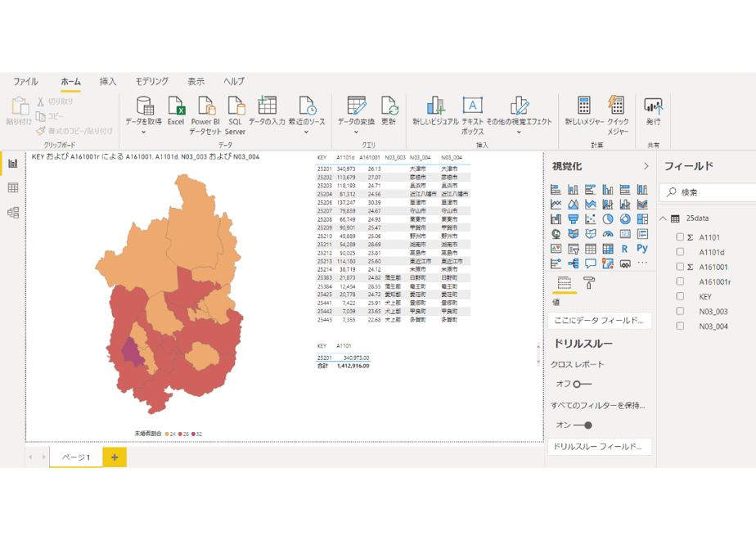Select the donut chart visual
Image resolution: width=756 pixels, height=540 pixels.
[625, 219]
